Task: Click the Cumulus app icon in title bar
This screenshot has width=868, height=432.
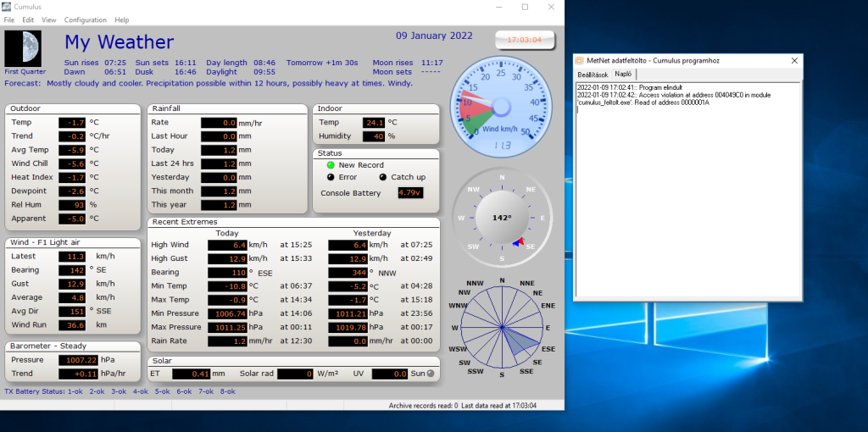Action: (7, 7)
